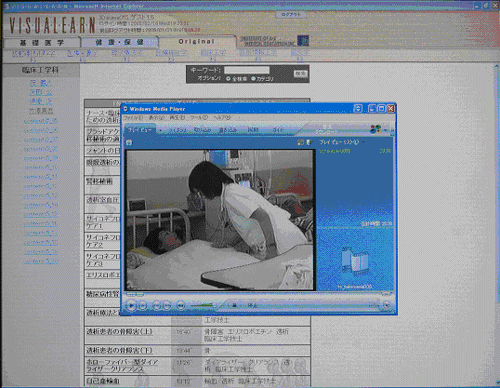Image resolution: width=500 pixels, height=388 pixels.
Task: Switch to the 健康・保健 tab
Action: pos(119,42)
